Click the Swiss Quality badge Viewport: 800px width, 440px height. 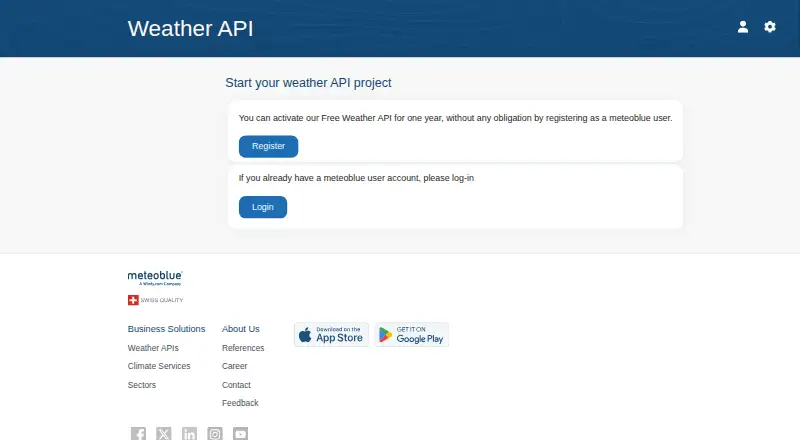pyautogui.click(x=155, y=300)
